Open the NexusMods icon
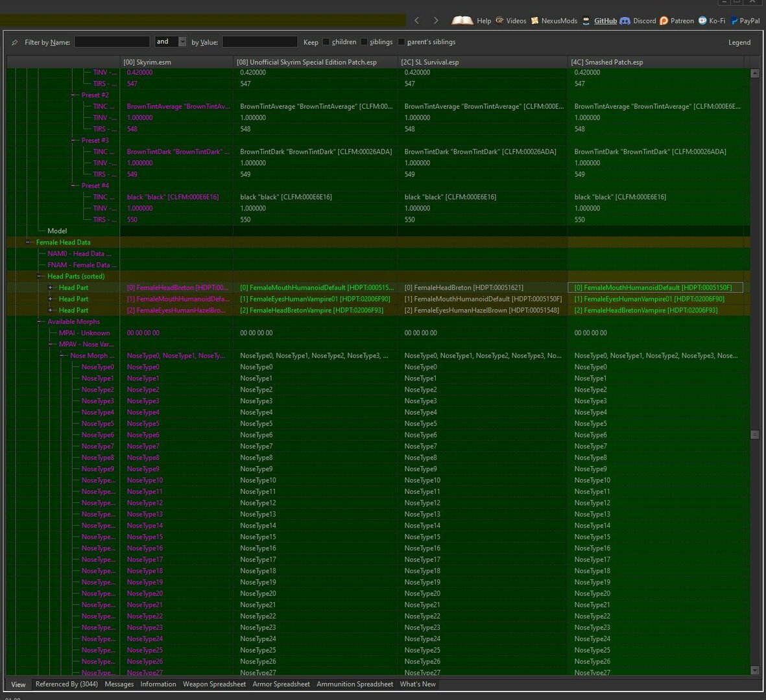This screenshot has height=700, width=766. point(535,21)
